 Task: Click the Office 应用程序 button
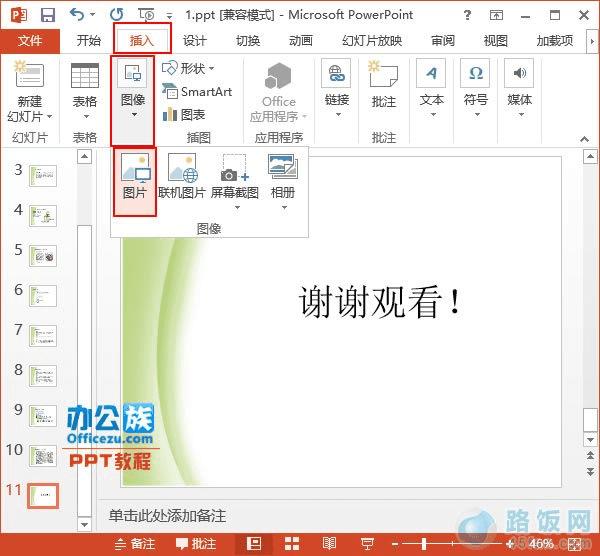pyautogui.click(x=279, y=92)
